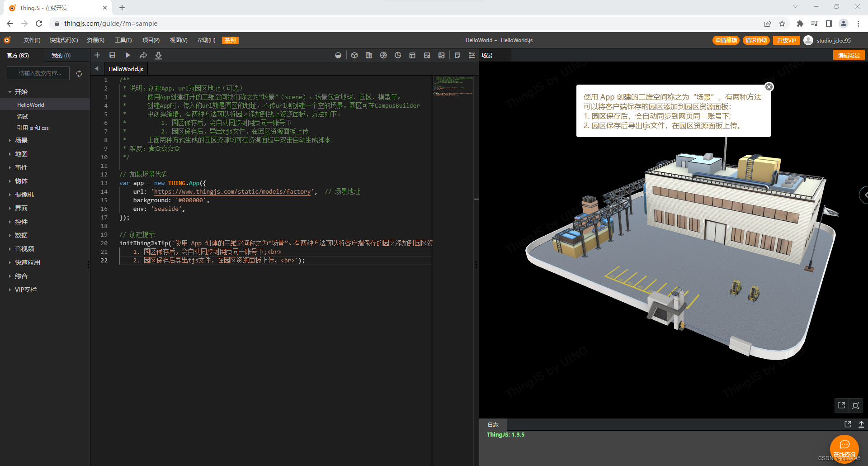Expand the 音视频 tree group
Viewport: 868px width, 466px height.
[x=9, y=249]
